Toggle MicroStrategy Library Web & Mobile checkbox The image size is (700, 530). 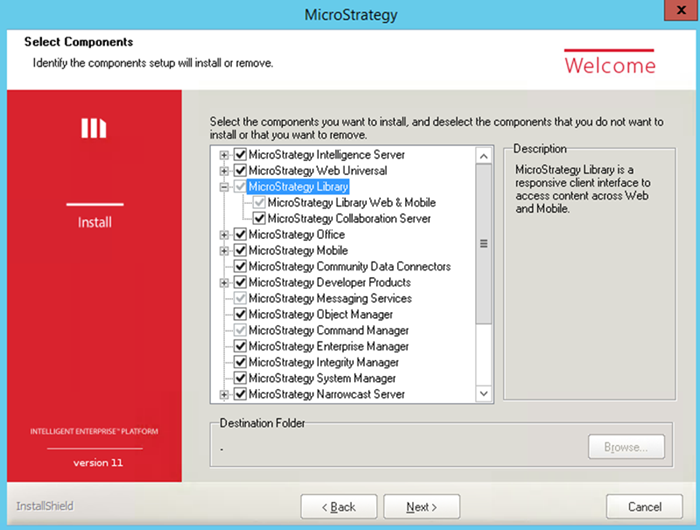click(259, 203)
